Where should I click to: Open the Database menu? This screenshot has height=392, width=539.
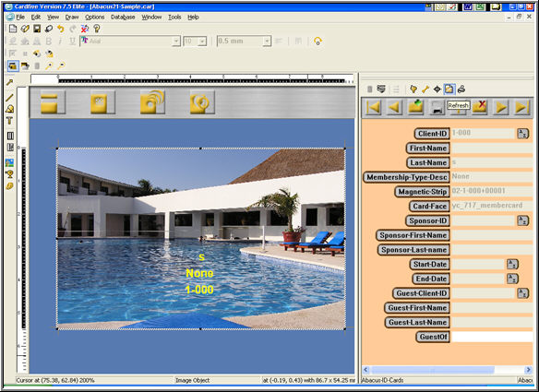click(123, 18)
